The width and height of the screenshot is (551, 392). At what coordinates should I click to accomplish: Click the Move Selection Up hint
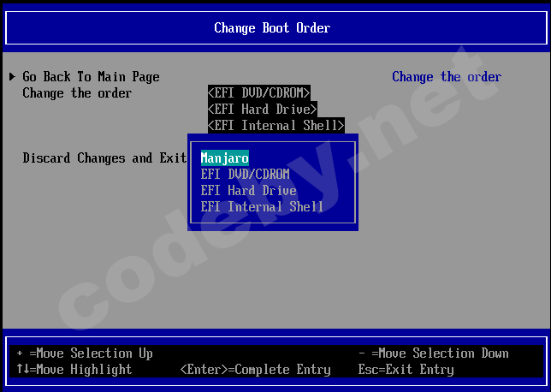click(85, 353)
